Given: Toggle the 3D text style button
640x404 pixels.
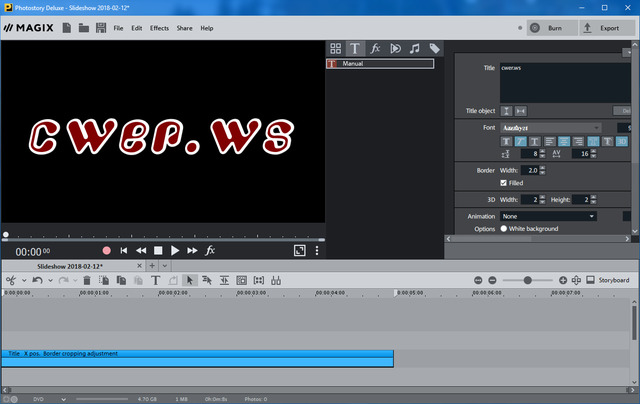Looking at the screenshot, I should (622, 142).
